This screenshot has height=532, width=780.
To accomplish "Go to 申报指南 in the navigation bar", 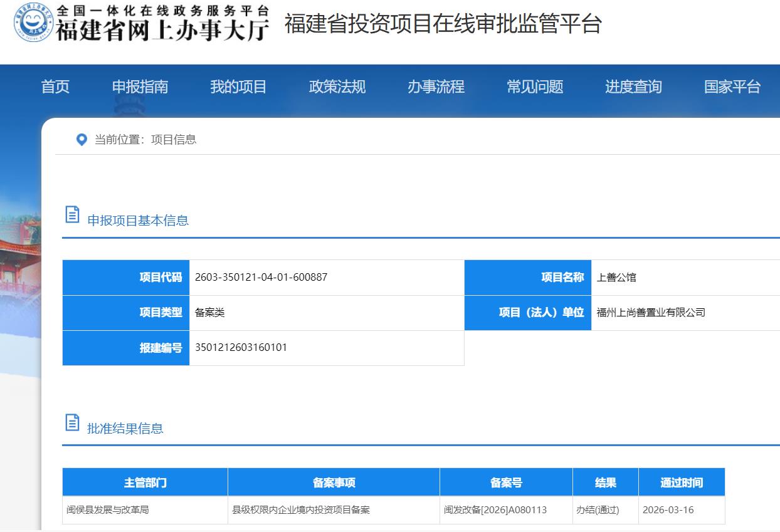I will [x=140, y=86].
